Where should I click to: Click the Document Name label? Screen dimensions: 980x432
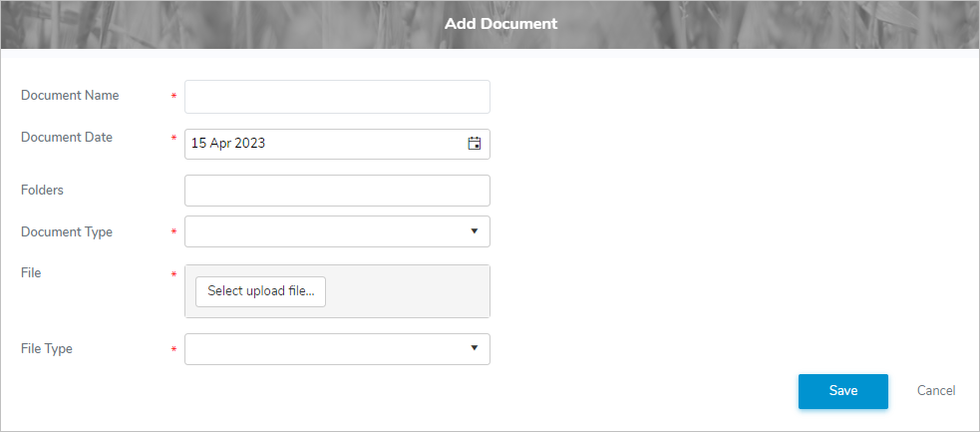click(70, 96)
